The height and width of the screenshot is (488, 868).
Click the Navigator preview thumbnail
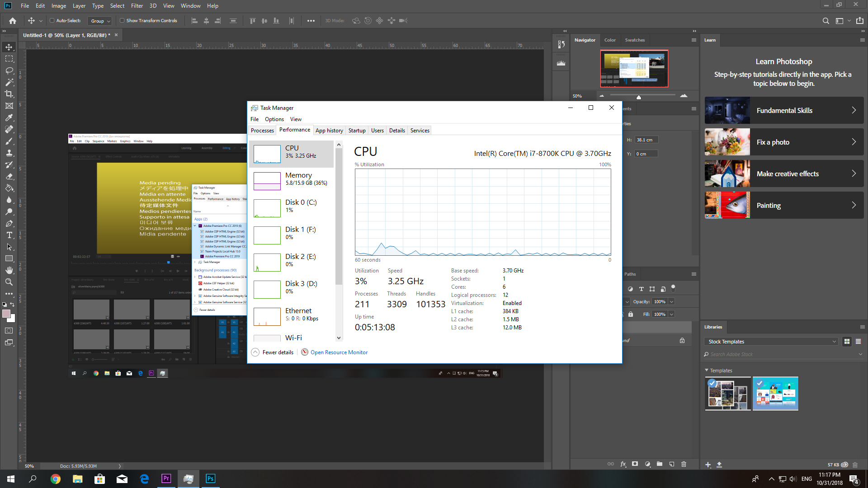coord(634,69)
